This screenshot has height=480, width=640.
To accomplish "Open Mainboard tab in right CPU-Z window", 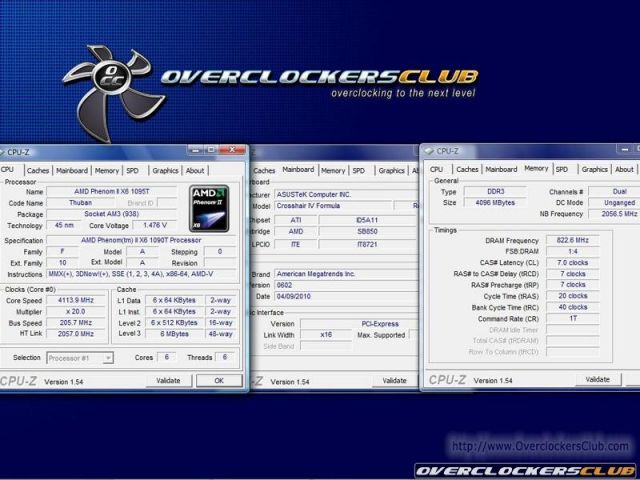I will 501,169.
